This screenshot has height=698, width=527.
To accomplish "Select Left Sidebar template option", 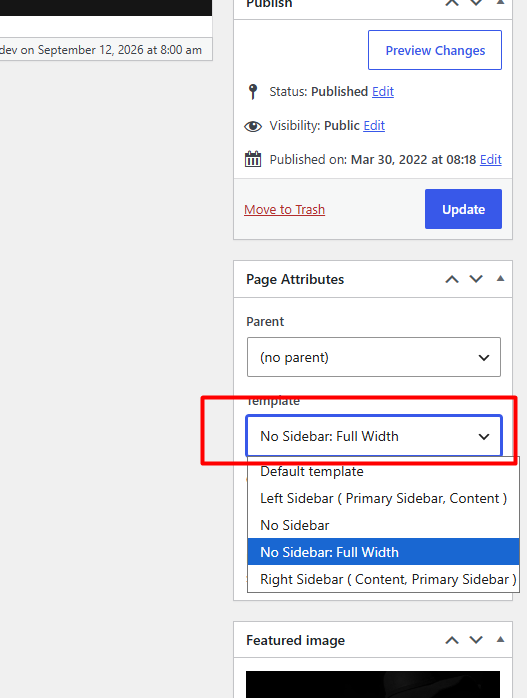I will pos(383,498).
